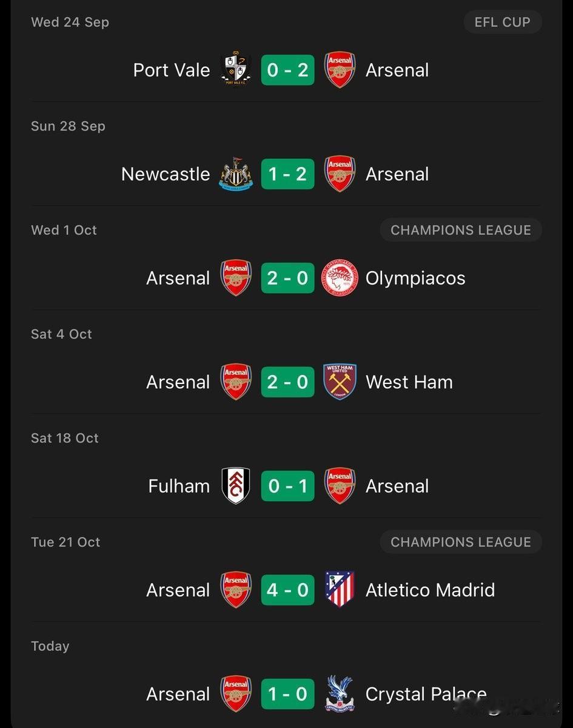Open the 0 - 2 Port Vale score
This screenshot has width=573, height=728.
(x=288, y=70)
